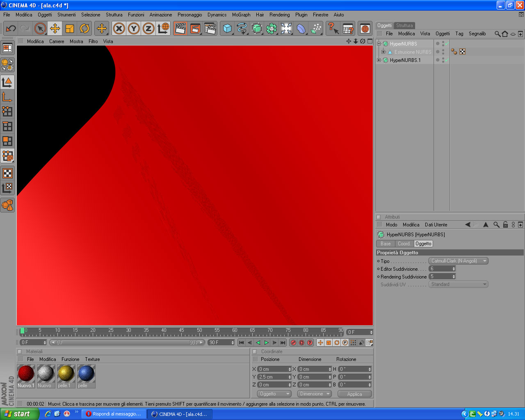Open the Rendering menu

[280, 15]
